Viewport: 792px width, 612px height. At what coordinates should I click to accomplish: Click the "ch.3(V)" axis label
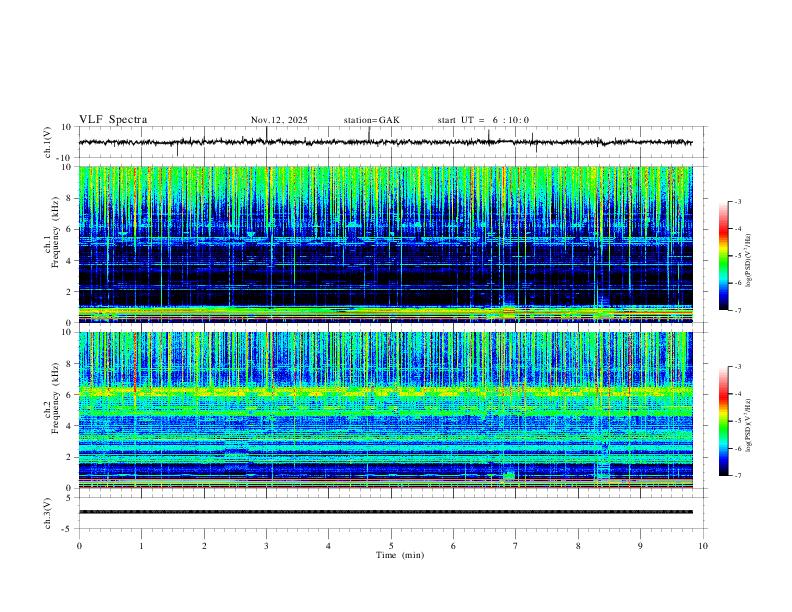[48, 513]
